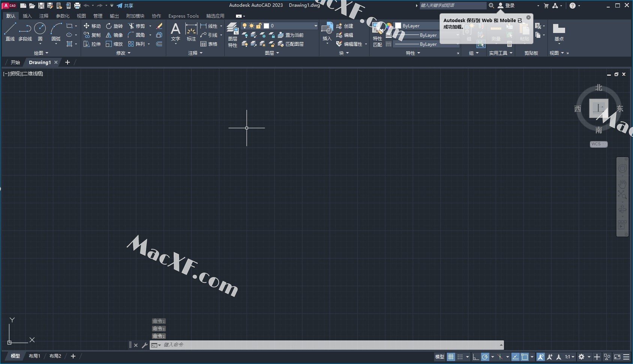Expand the 特性 panel dropdown
This screenshot has width=633, height=364.
click(x=413, y=53)
